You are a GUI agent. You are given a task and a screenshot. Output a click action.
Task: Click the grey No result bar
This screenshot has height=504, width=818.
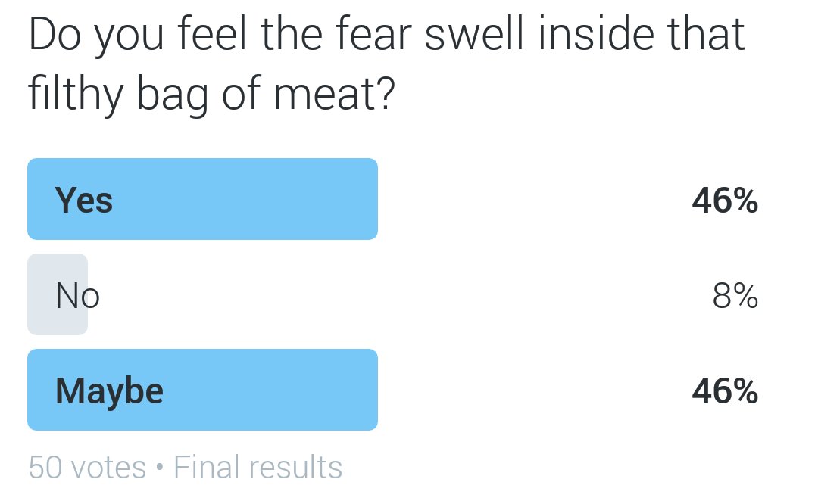pyautogui.click(x=58, y=294)
